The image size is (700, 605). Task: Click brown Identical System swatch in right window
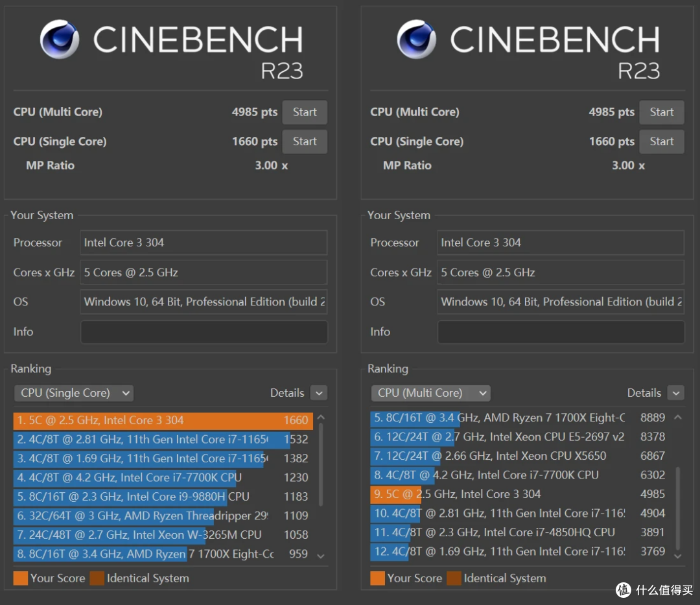tap(454, 578)
